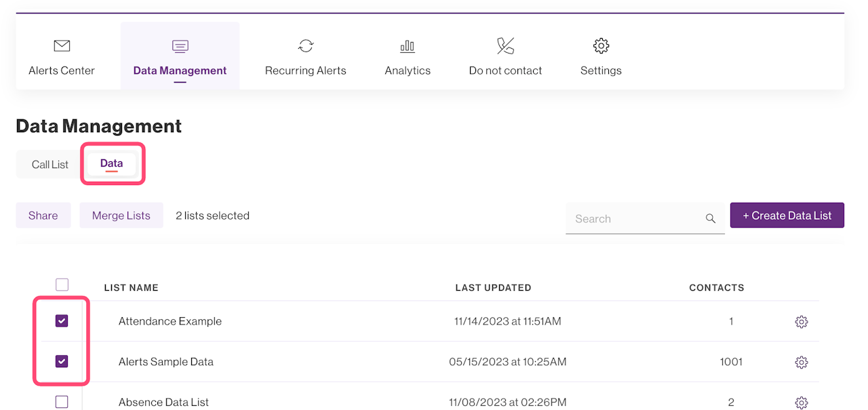Open gear menu for Absence Data List
Viewport: 868px width, 410px height.
click(801, 403)
